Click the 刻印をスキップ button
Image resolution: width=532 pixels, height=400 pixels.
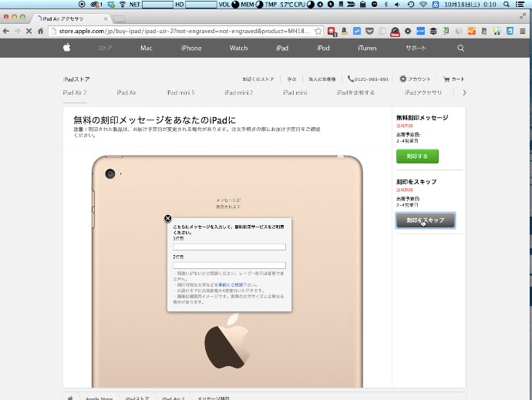(x=426, y=220)
